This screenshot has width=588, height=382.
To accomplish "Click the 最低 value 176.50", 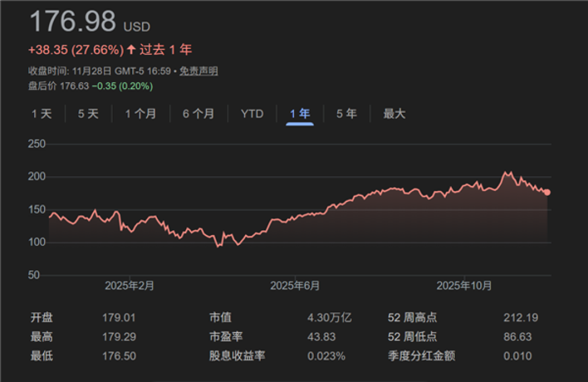I will click(119, 356).
